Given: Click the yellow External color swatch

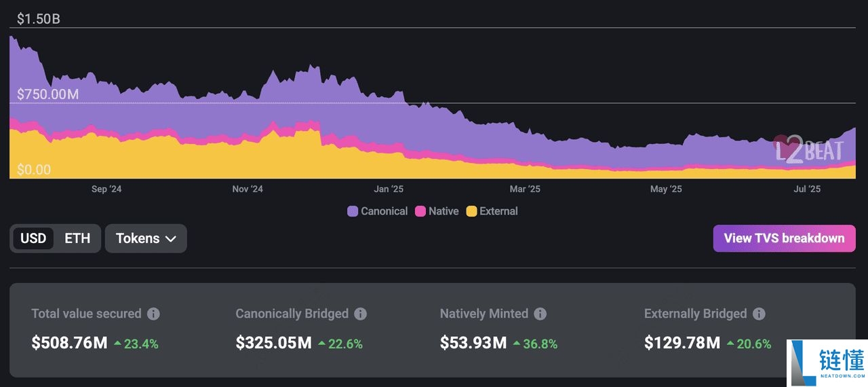Looking at the screenshot, I should click(471, 211).
